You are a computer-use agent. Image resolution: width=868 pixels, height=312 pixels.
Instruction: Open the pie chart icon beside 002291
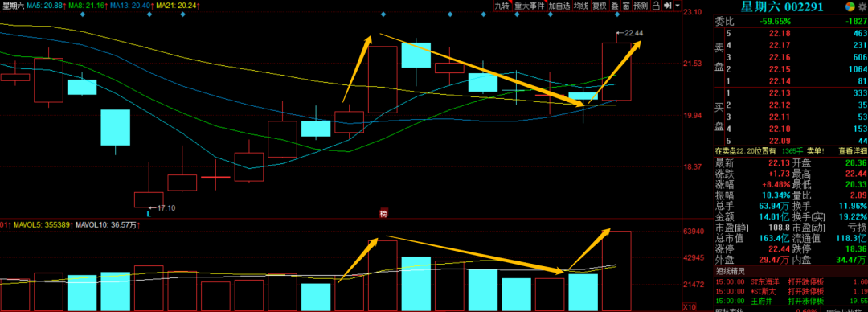(x=850, y=6)
